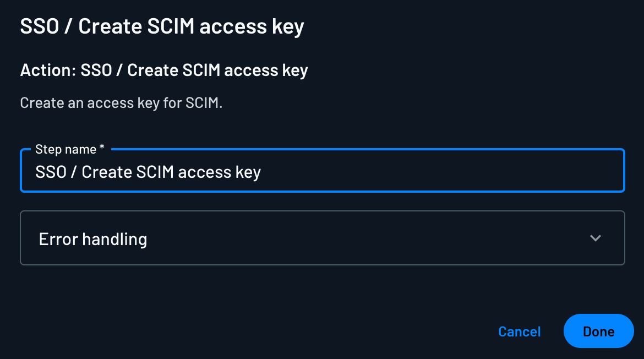Click the Error handling disclosure arrow
This screenshot has height=359, width=644.
click(595, 238)
